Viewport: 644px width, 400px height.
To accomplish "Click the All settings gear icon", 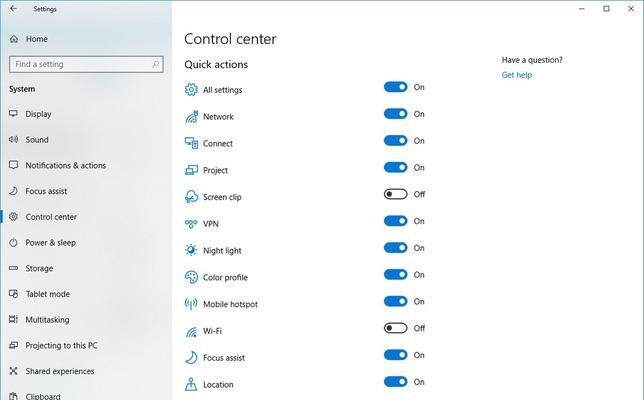I will coord(191,89).
